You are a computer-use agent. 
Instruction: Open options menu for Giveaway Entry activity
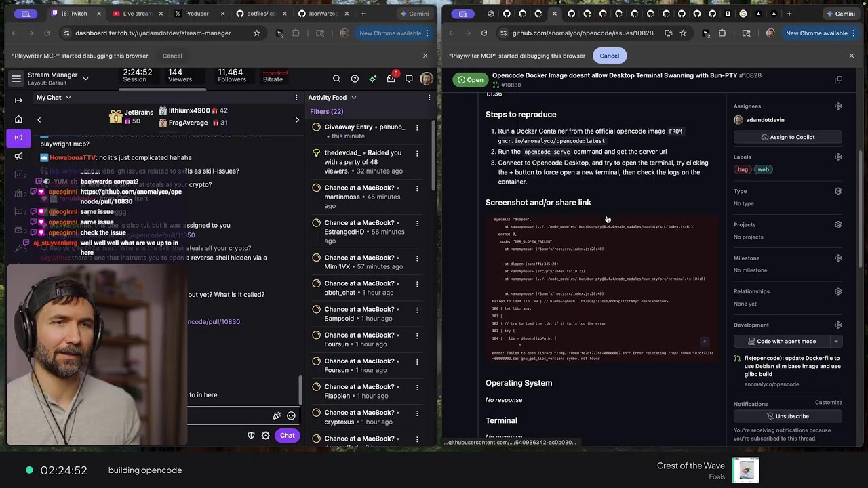[x=417, y=127]
